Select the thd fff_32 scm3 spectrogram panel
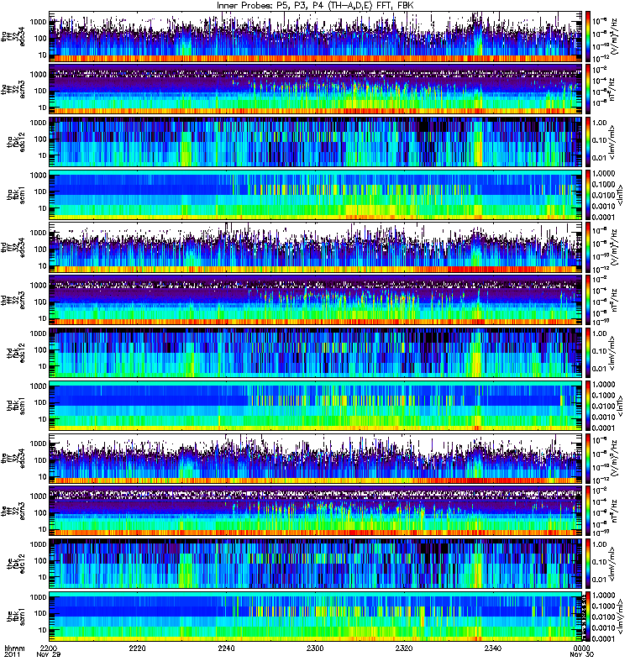The height and width of the screenshot is (672, 630). point(316,300)
